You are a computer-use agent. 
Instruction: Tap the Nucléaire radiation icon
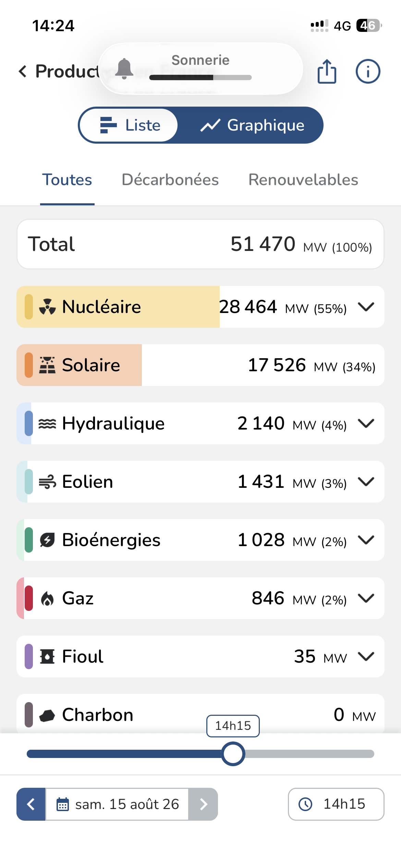[47, 307]
